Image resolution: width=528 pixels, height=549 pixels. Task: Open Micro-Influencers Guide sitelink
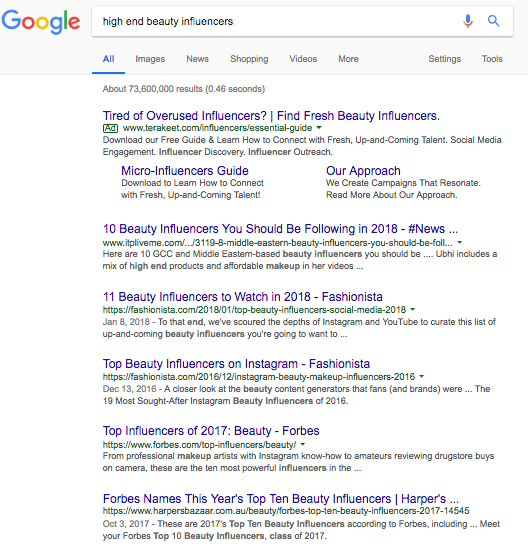click(185, 171)
